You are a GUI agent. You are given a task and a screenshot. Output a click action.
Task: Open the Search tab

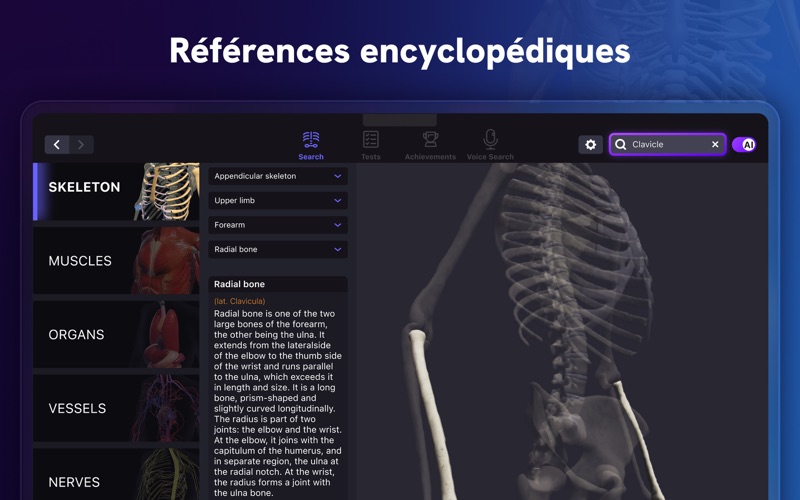click(x=311, y=145)
